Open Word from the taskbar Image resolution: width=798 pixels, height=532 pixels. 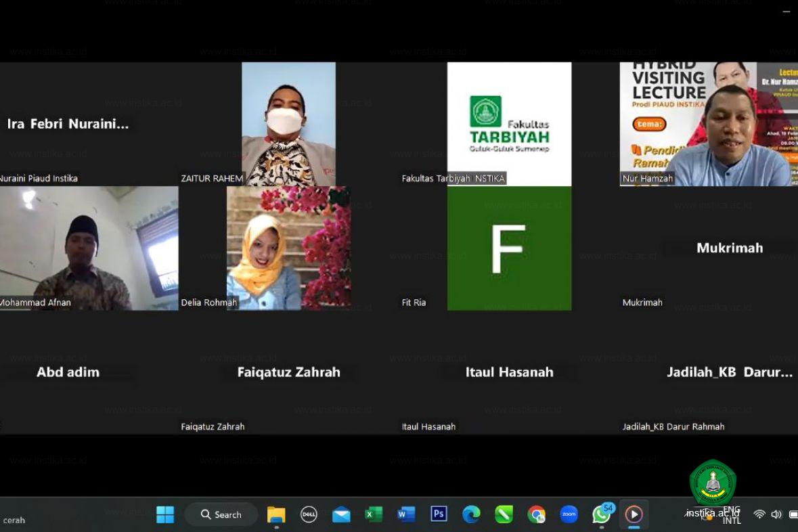pyautogui.click(x=406, y=514)
